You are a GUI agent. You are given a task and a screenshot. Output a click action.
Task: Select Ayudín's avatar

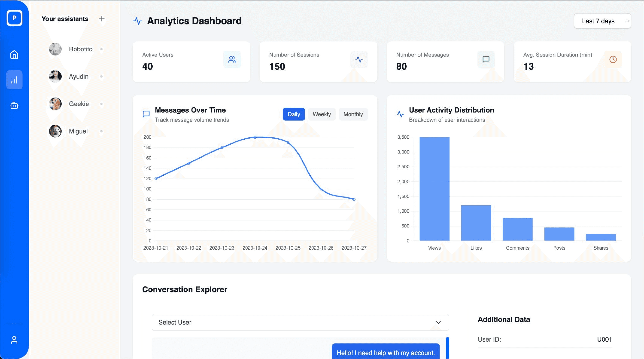55,76
